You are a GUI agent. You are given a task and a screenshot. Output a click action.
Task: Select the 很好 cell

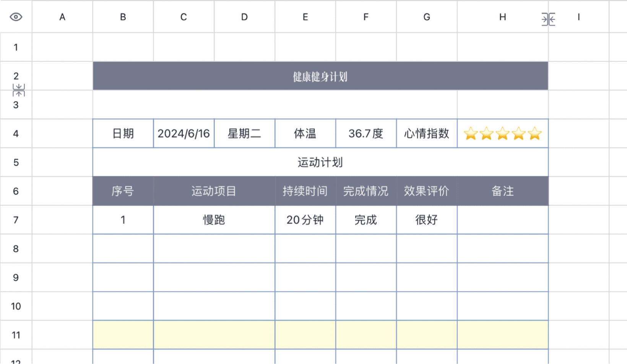coord(427,220)
